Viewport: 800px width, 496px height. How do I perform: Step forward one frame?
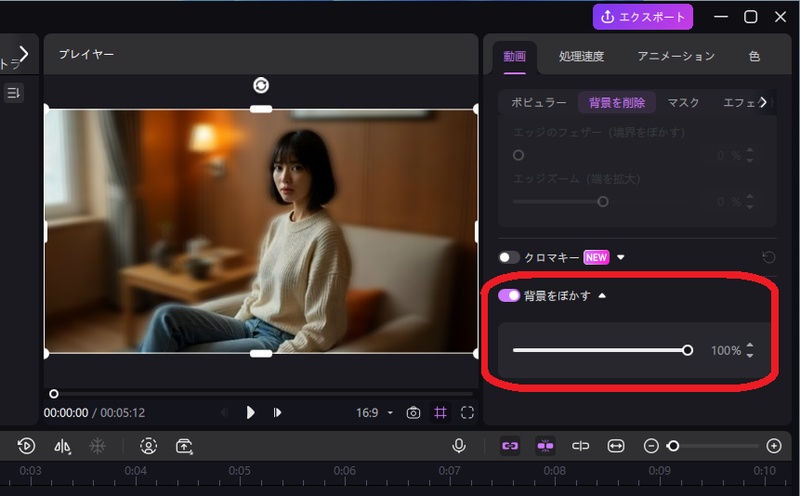tap(277, 412)
